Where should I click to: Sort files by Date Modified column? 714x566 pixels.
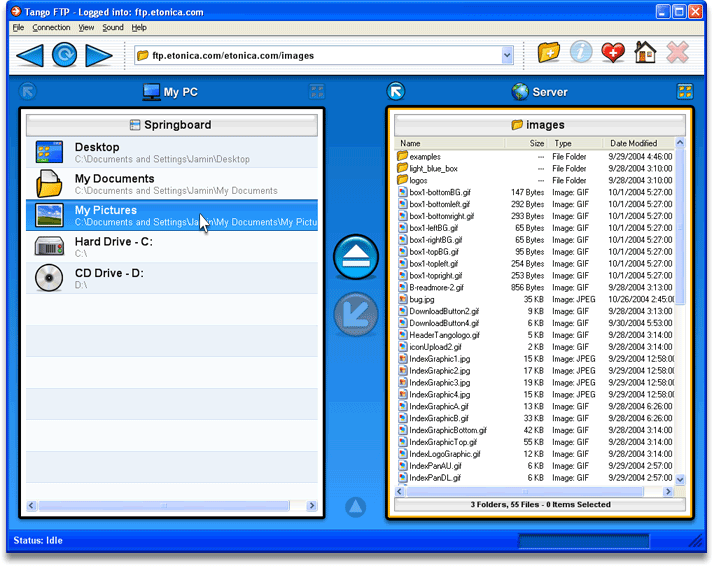pyautogui.click(x=634, y=144)
